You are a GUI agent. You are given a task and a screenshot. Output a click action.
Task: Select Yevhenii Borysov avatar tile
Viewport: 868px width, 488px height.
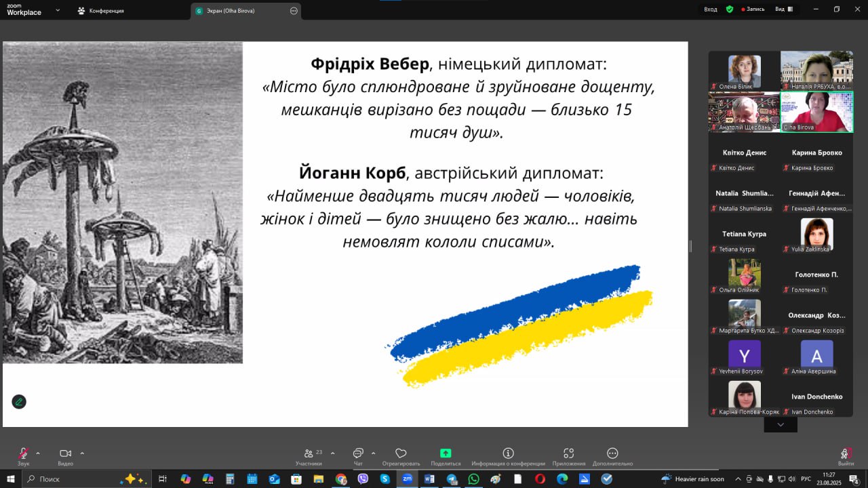(x=745, y=356)
